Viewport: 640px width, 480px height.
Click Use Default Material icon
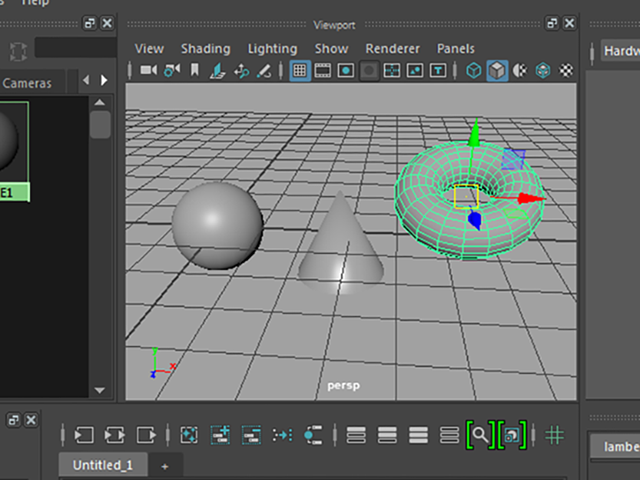pos(520,71)
